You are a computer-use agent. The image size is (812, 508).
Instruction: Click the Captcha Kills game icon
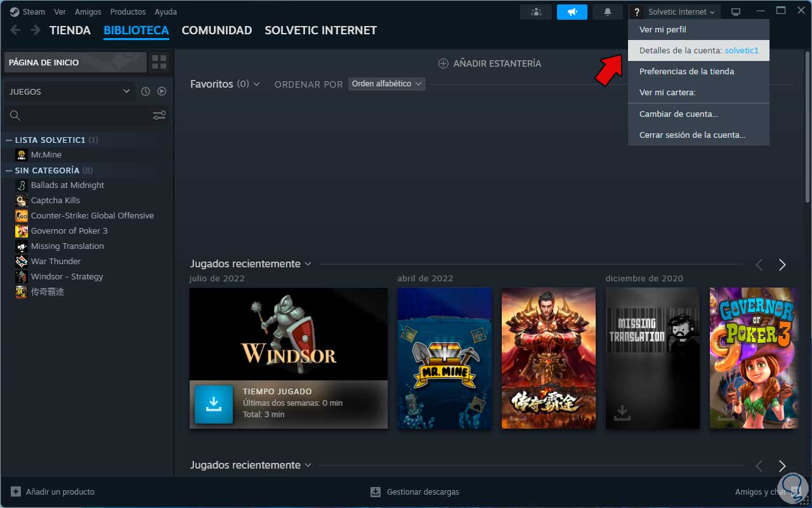[22, 200]
